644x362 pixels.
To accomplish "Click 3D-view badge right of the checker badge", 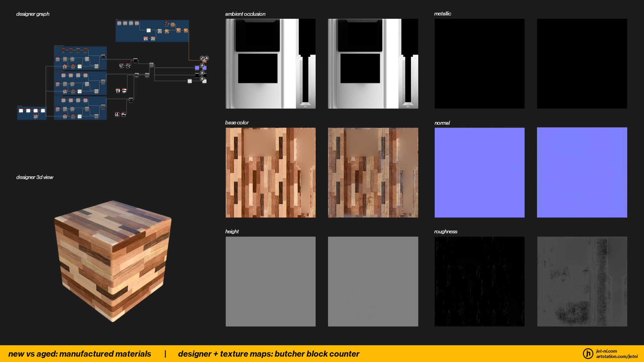I will click(207, 58).
